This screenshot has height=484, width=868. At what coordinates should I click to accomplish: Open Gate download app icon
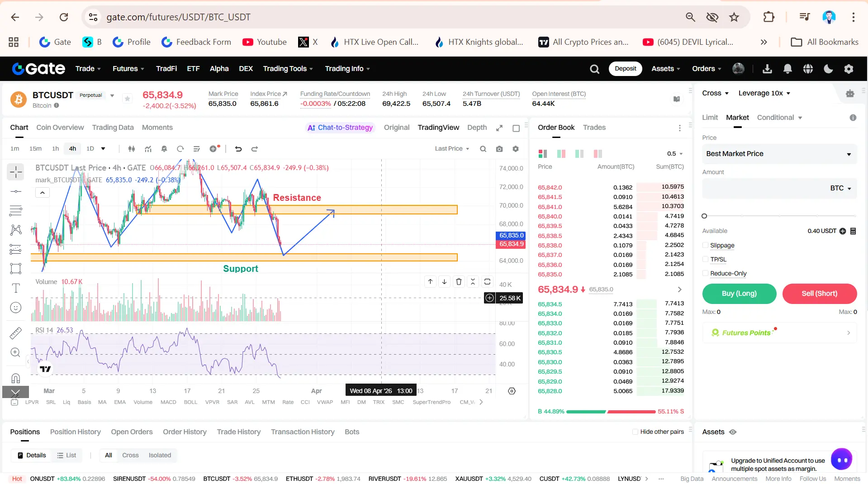pyautogui.click(x=767, y=69)
